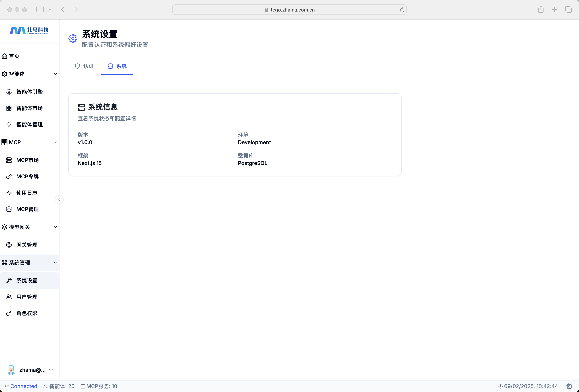Open 智能体管理 from the sidebar
Image resolution: width=579 pixels, height=392 pixels.
[29, 124]
